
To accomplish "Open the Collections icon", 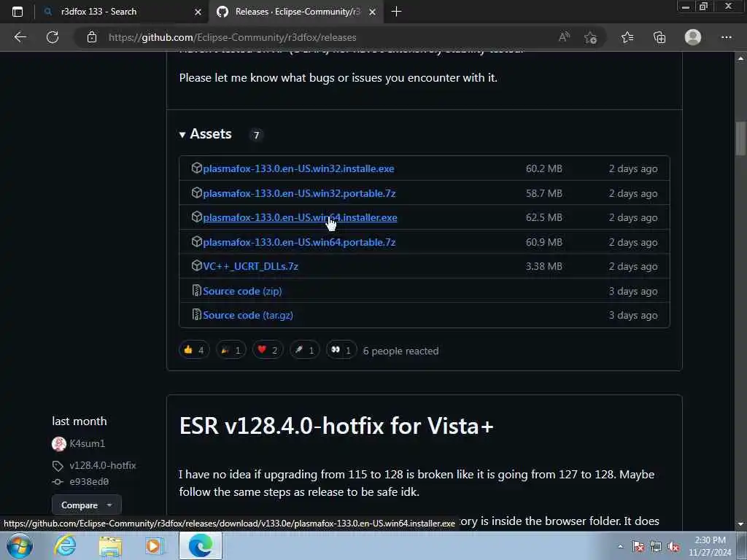I will coord(659,37).
